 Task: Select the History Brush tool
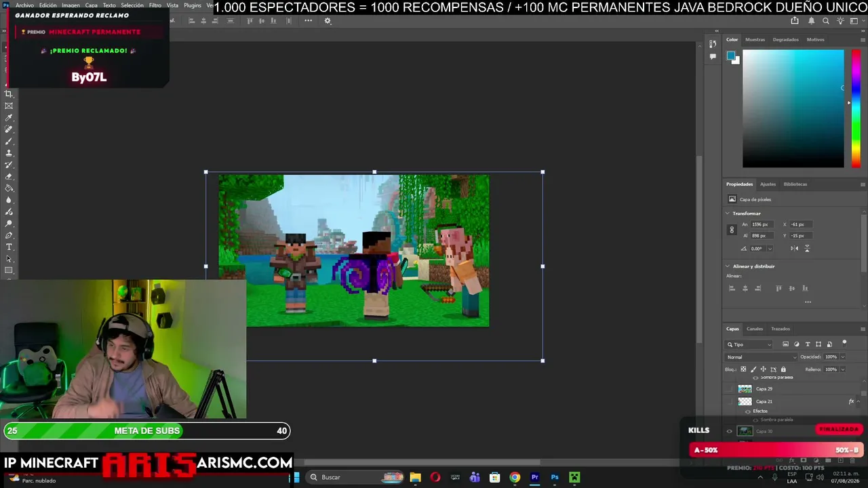(9, 165)
